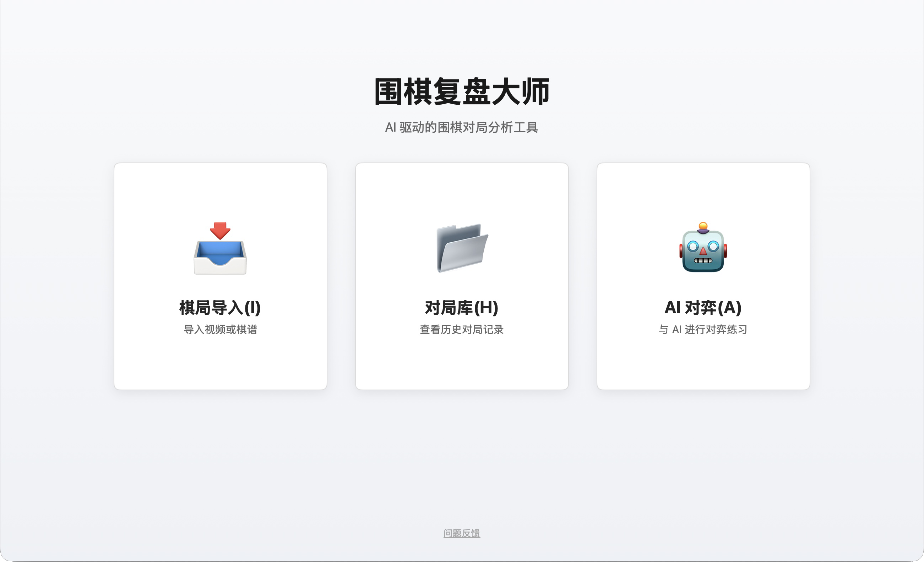Image resolution: width=924 pixels, height=562 pixels.
Task: Click the red arrow inbox import icon
Action: (220, 248)
